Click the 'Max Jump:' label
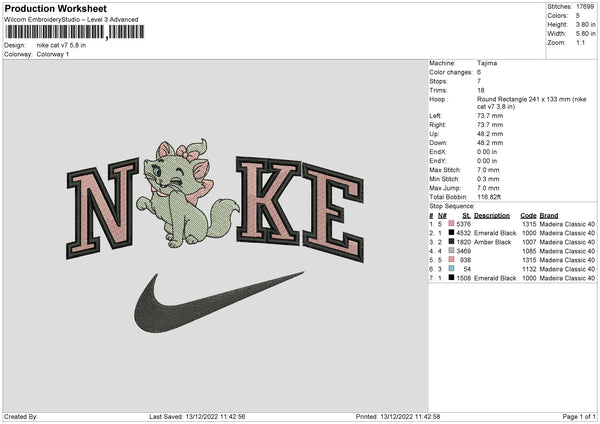 [x=443, y=188]
